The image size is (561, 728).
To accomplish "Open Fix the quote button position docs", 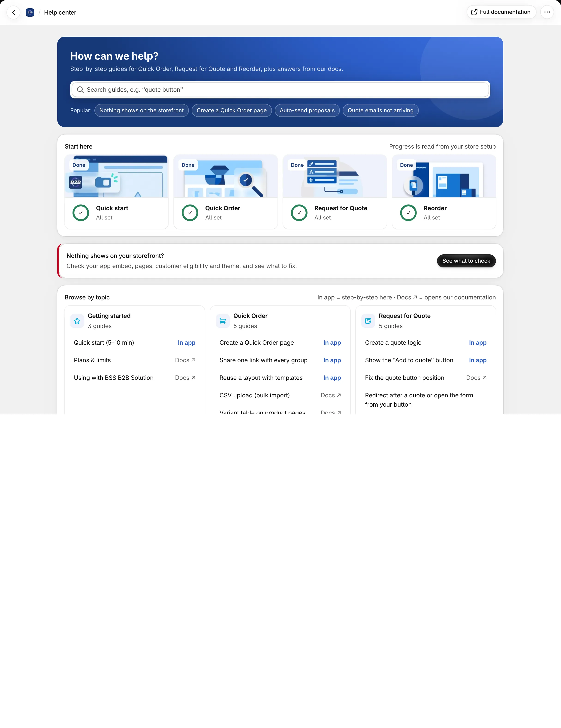I will coord(426,378).
